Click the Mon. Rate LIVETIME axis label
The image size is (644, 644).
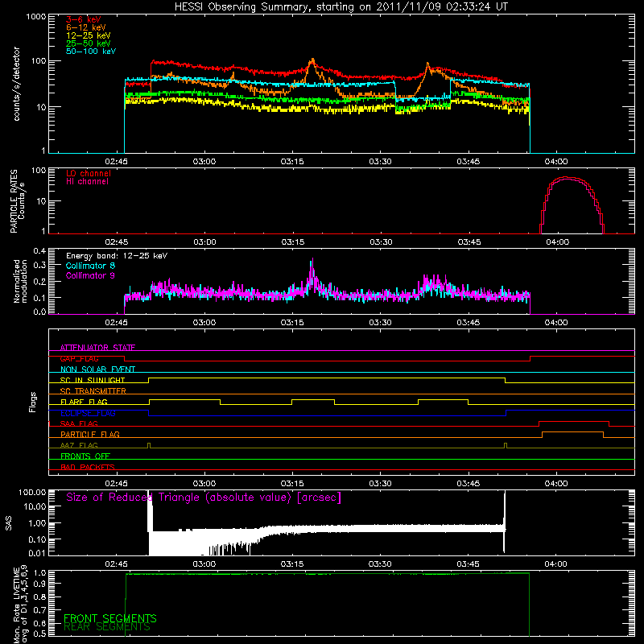[x=20, y=605]
